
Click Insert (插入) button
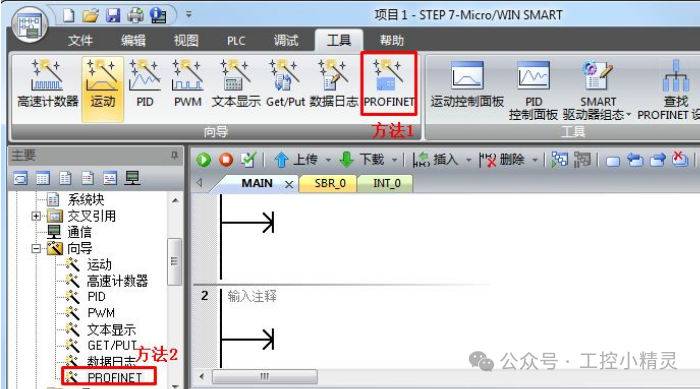(x=436, y=159)
